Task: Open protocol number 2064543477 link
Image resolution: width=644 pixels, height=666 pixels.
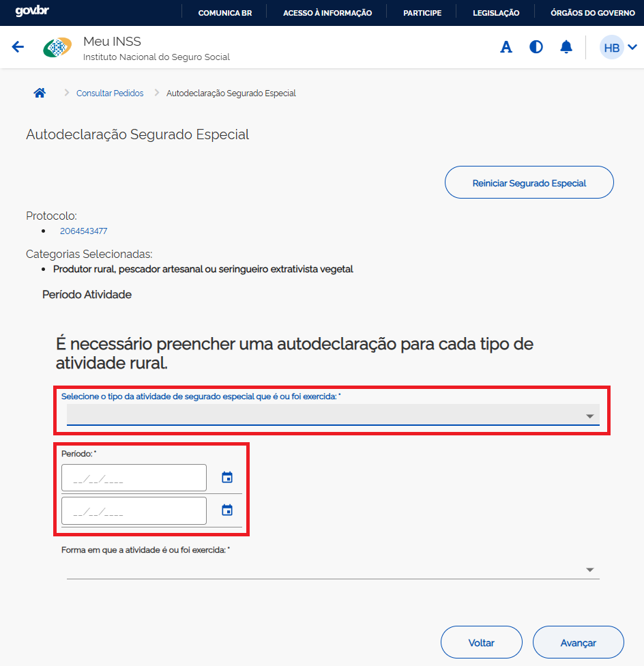Action: [83, 231]
